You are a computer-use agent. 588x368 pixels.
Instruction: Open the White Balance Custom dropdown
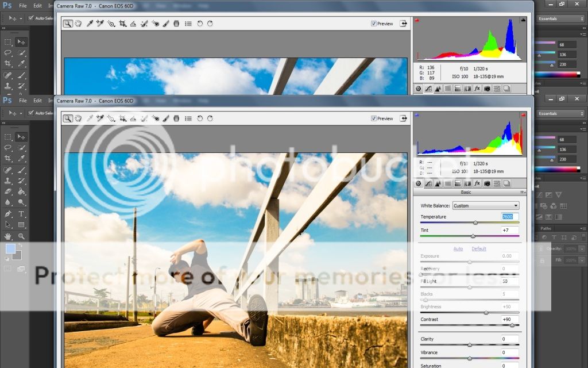[x=486, y=205]
